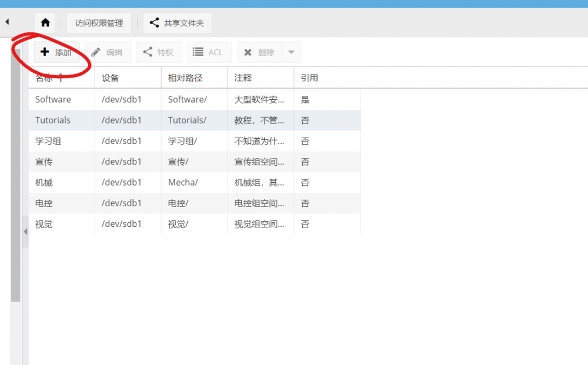Viewport: 588px width, 365px height.
Task: Click the shared folders (共享文件夹) breadcrumb icon
Action: (x=154, y=23)
